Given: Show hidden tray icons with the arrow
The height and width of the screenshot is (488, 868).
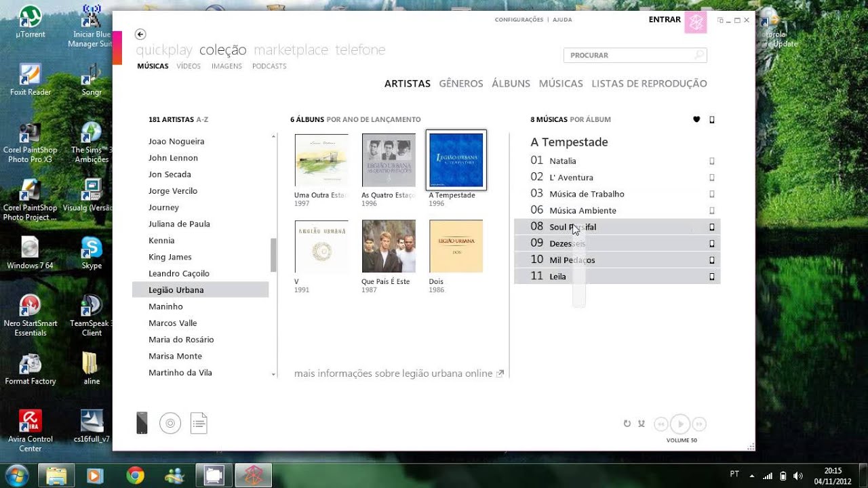Looking at the screenshot, I should pos(751,475).
